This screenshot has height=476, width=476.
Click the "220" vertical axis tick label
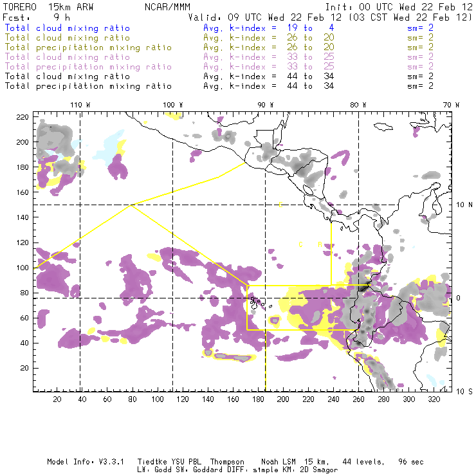(x=23, y=117)
